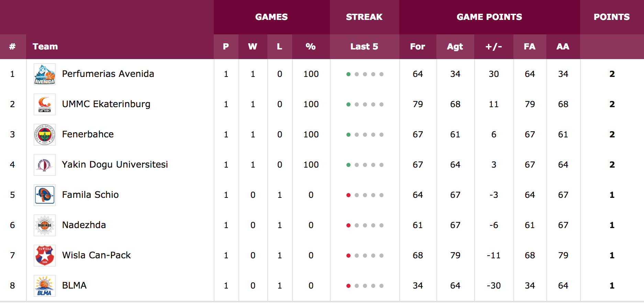Click the Team column header

[45, 47]
